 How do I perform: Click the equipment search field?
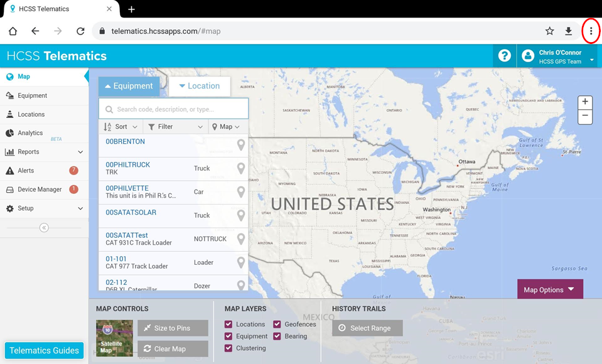(173, 108)
